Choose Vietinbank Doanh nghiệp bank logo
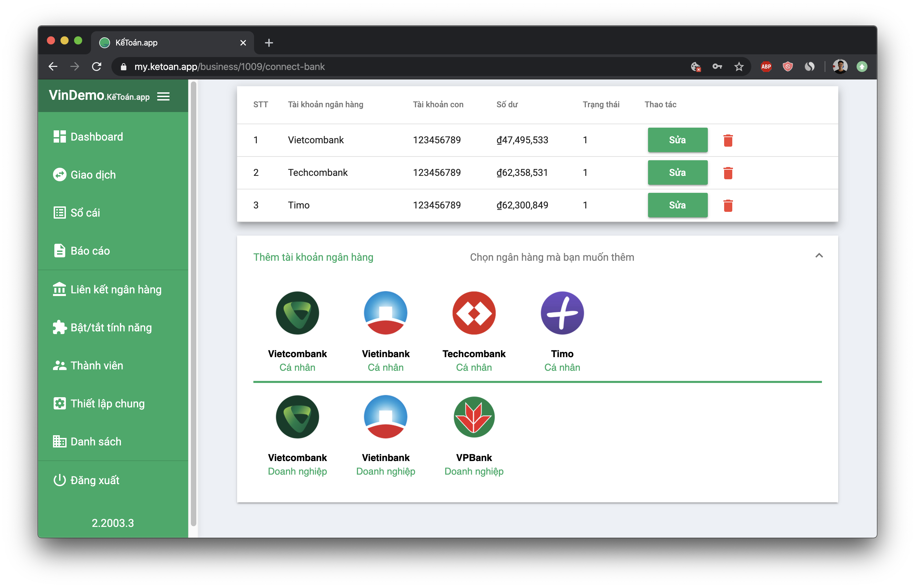Image resolution: width=915 pixels, height=588 pixels. click(x=386, y=417)
